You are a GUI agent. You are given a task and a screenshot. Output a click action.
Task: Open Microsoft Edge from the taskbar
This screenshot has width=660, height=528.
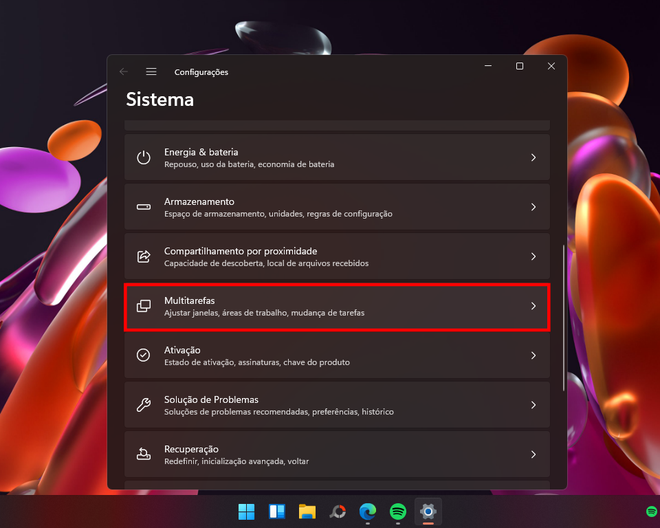pyautogui.click(x=367, y=512)
